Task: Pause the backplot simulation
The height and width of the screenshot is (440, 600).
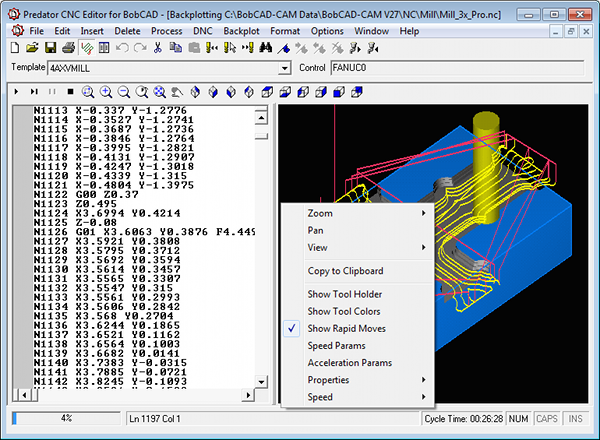Action: click(52, 92)
